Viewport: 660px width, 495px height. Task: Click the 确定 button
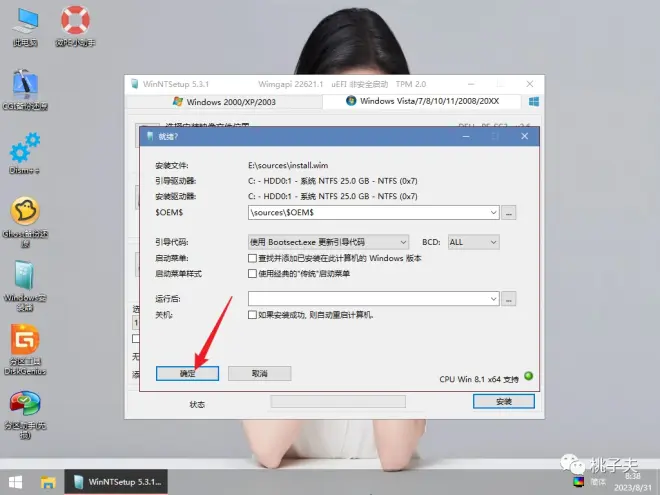pos(187,373)
